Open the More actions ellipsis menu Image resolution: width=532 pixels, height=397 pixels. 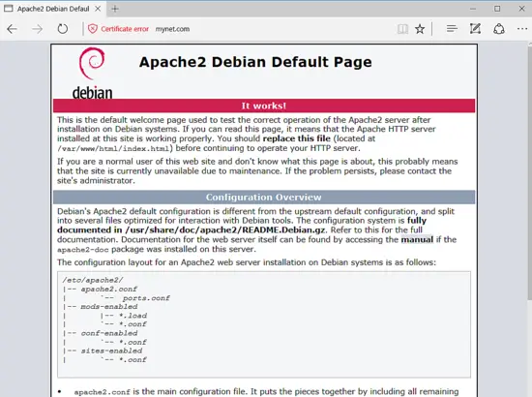[x=522, y=29]
